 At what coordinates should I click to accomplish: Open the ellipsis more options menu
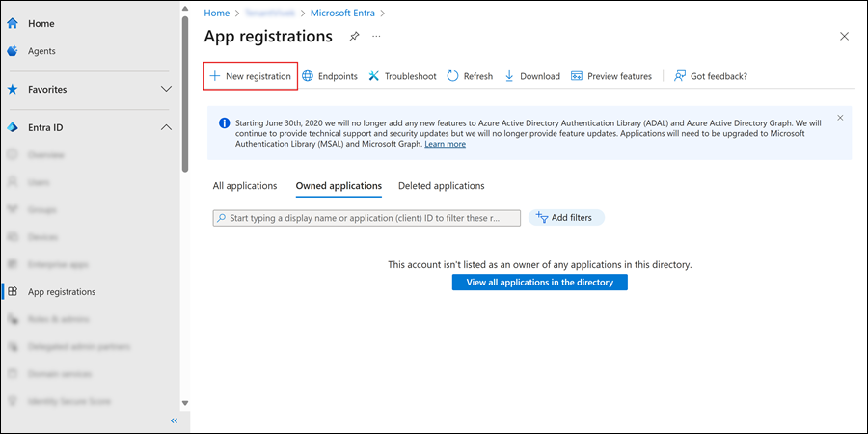376,37
